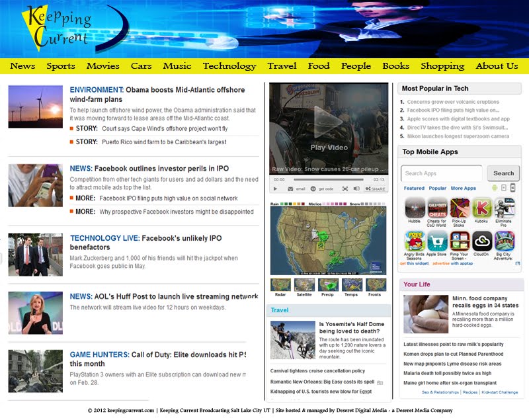
Task: Switch to the Popular apps tab
Action: point(437,189)
